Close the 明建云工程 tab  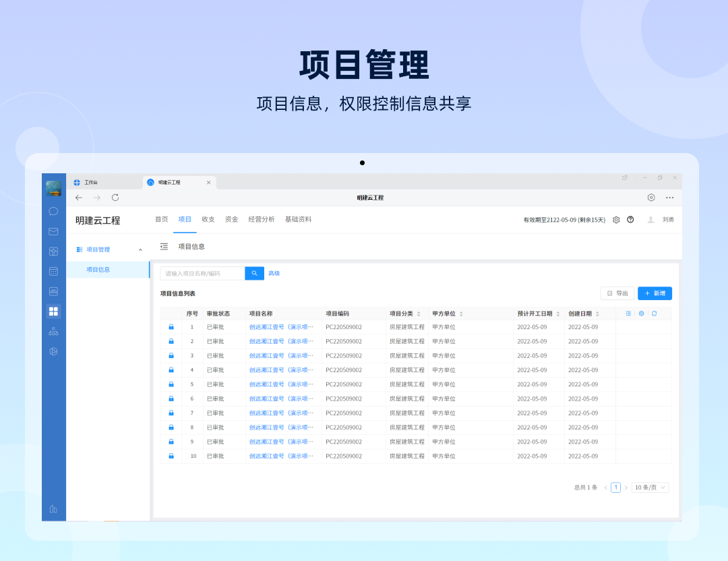(208, 183)
